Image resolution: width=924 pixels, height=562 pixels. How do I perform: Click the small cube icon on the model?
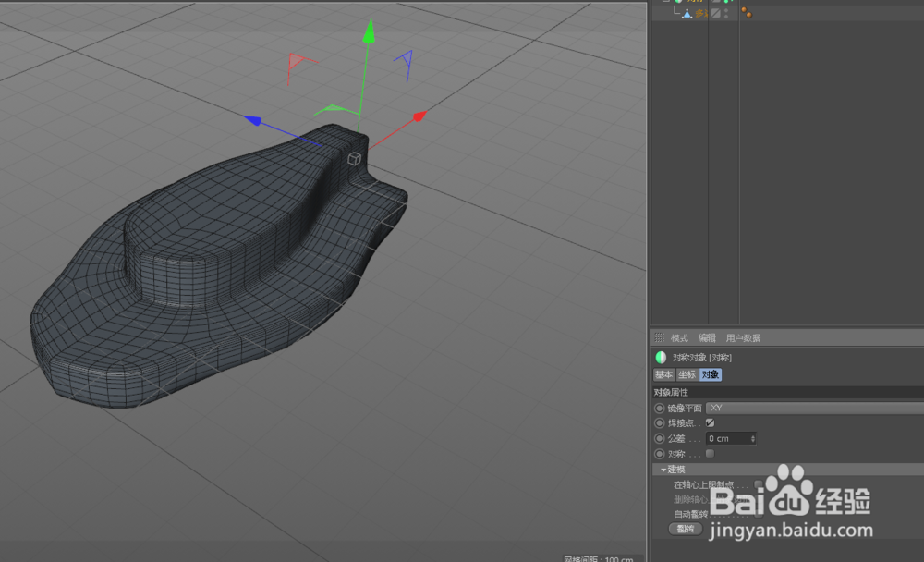coord(354,158)
